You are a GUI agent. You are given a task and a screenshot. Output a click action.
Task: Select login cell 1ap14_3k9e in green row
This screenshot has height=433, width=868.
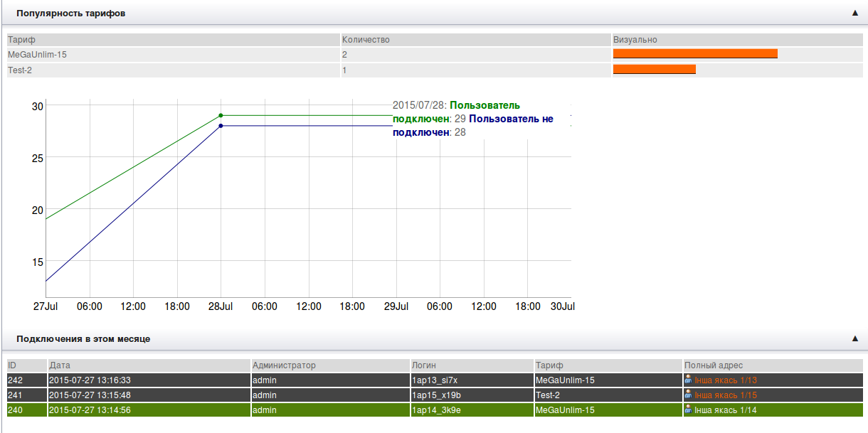click(436, 410)
